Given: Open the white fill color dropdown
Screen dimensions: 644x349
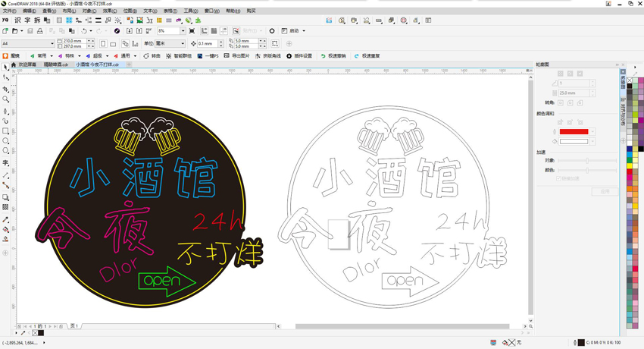Looking at the screenshot, I should pyautogui.click(x=592, y=142).
